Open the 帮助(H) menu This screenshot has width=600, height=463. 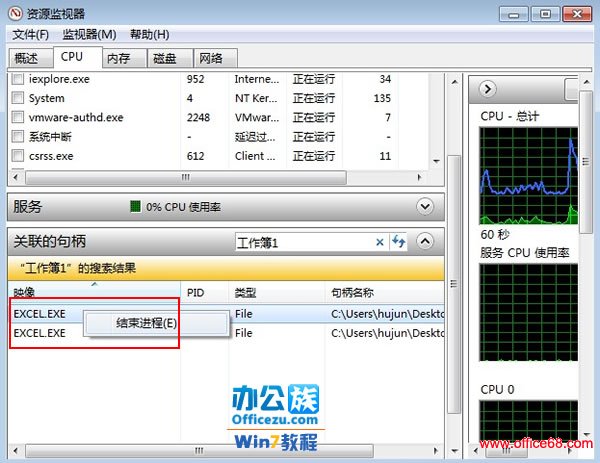coord(150,34)
